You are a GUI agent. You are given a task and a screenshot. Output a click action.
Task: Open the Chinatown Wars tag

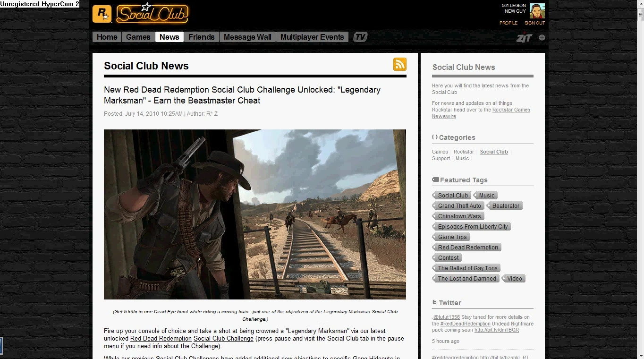458,216
